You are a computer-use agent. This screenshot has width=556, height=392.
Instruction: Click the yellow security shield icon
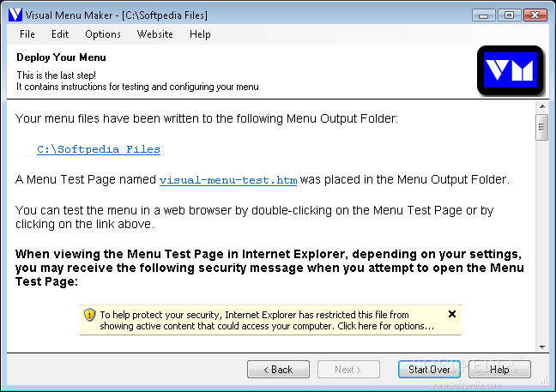click(90, 315)
